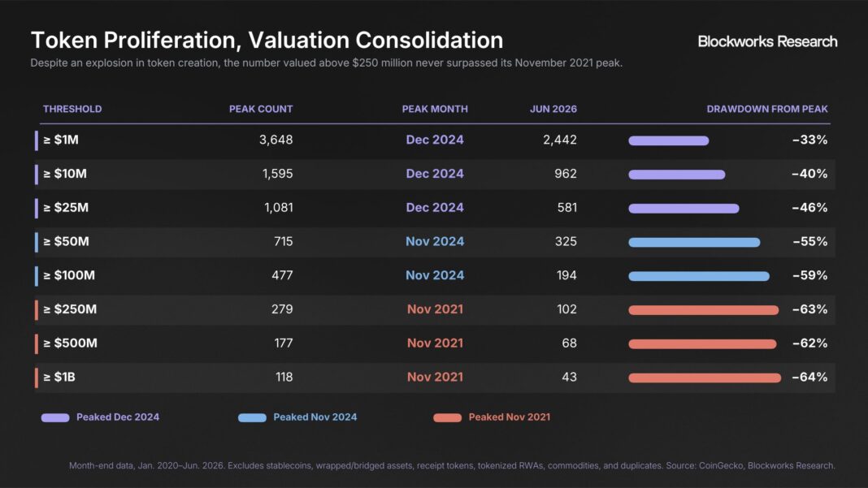Select the PEAK COUNT column header
Viewport: 868px width, 488px height.
coord(261,109)
